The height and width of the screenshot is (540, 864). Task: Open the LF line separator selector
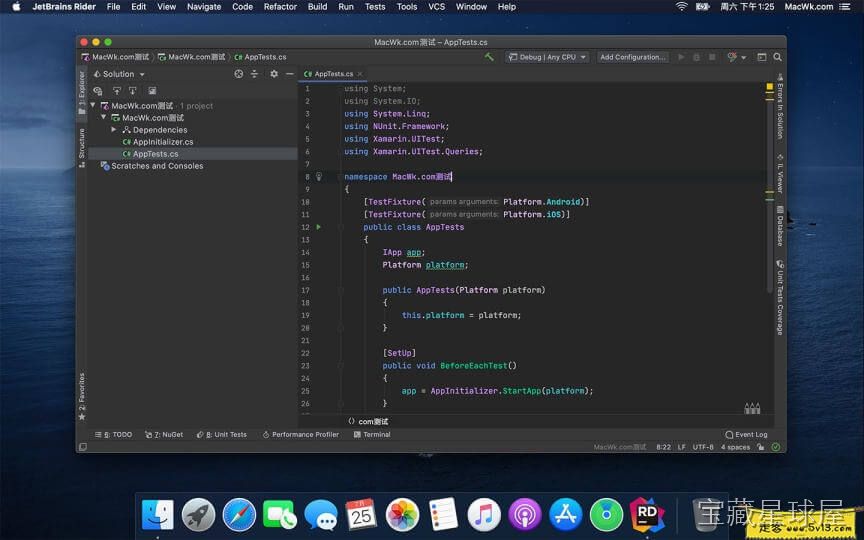coord(682,447)
